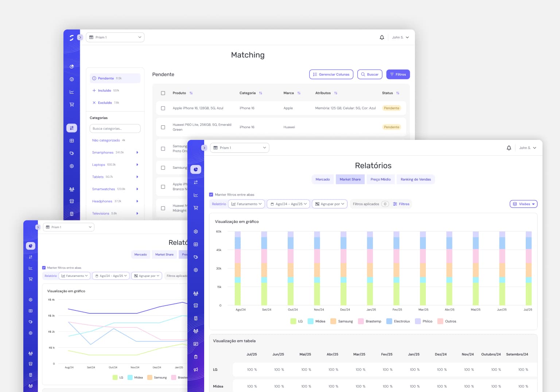The width and height of the screenshot is (560, 392).
Task: Open the Ago/24 - Ago/25 date dropdown in the Market Share window
Action: click(x=288, y=204)
